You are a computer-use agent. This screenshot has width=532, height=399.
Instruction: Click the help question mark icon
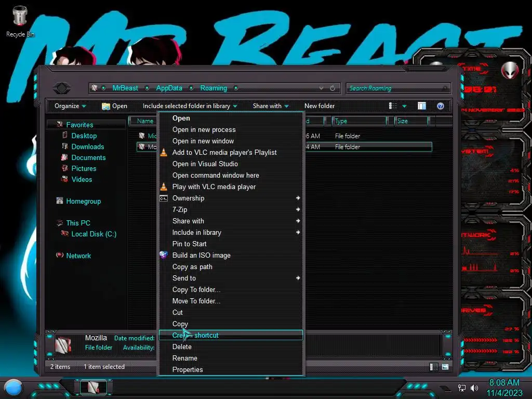(441, 106)
